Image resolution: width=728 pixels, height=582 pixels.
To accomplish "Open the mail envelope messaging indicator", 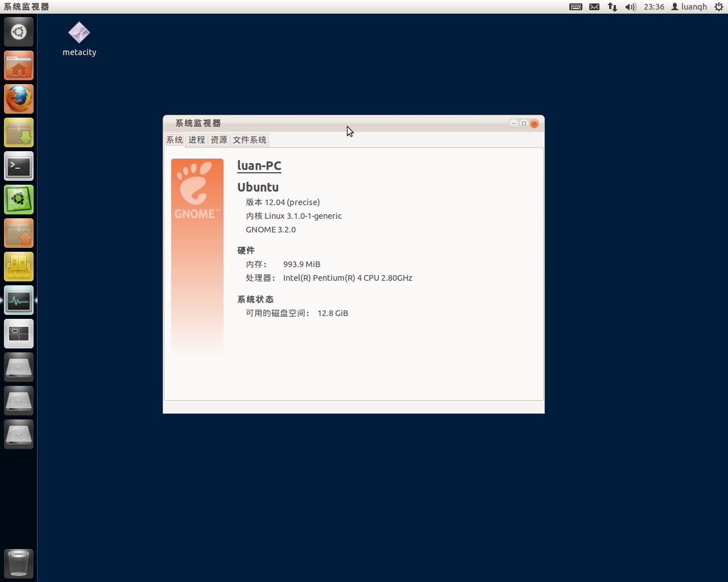I will point(594,7).
